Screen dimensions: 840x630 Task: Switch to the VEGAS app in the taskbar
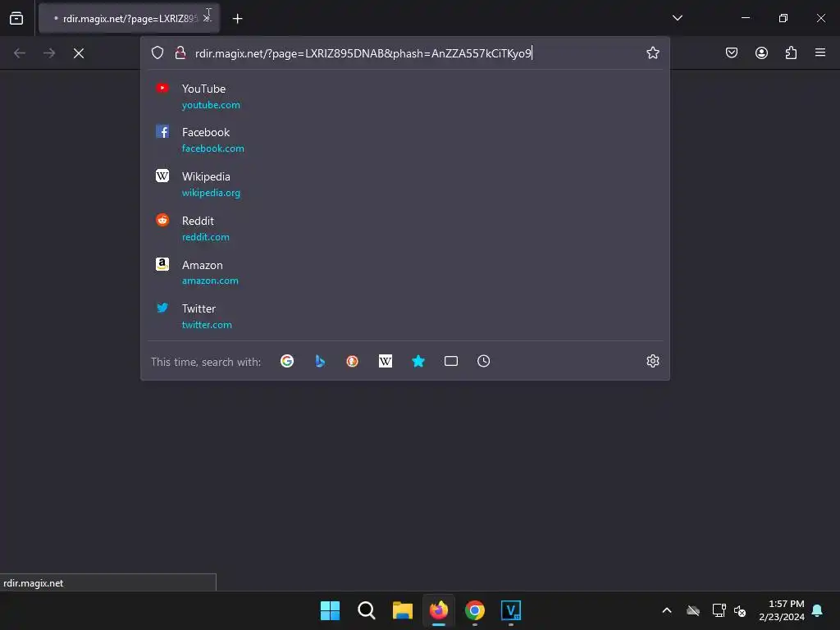coord(511,610)
